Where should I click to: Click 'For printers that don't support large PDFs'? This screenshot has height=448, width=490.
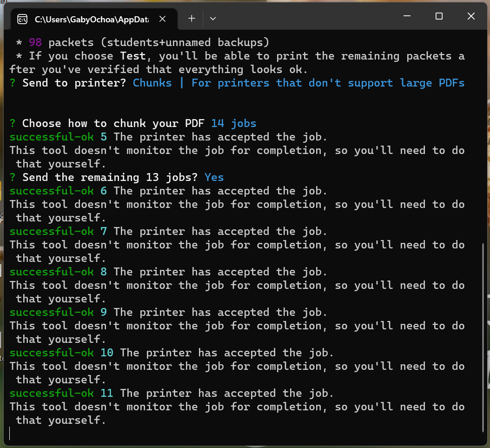pos(328,83)
